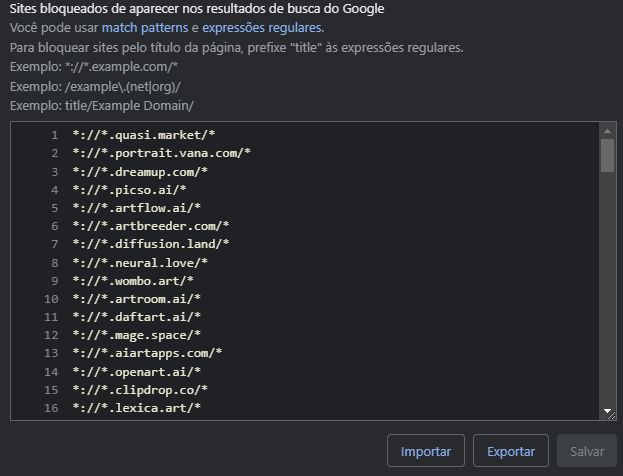Image resolution: width=623 pixels, height=476 pixels.
Task: Click the example text title/Example Domain/
Action: (129, 106)
